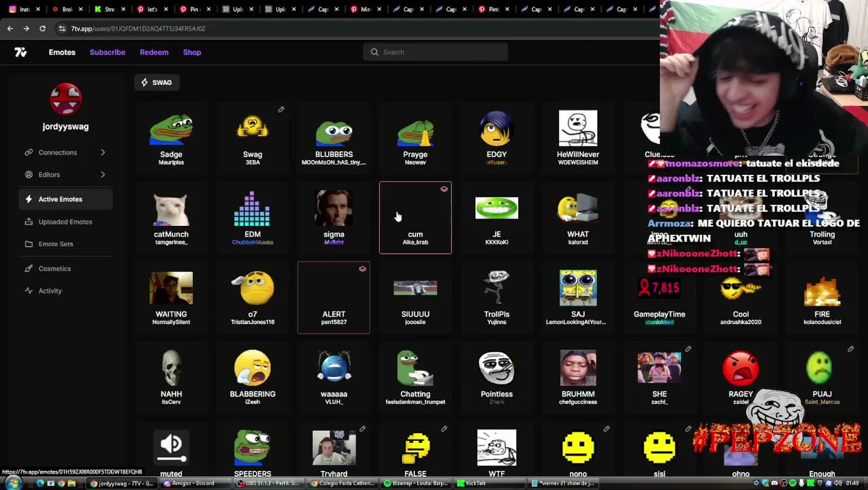
Task: Open OBS from the taskbar
Action: click(x=269, y=483)
